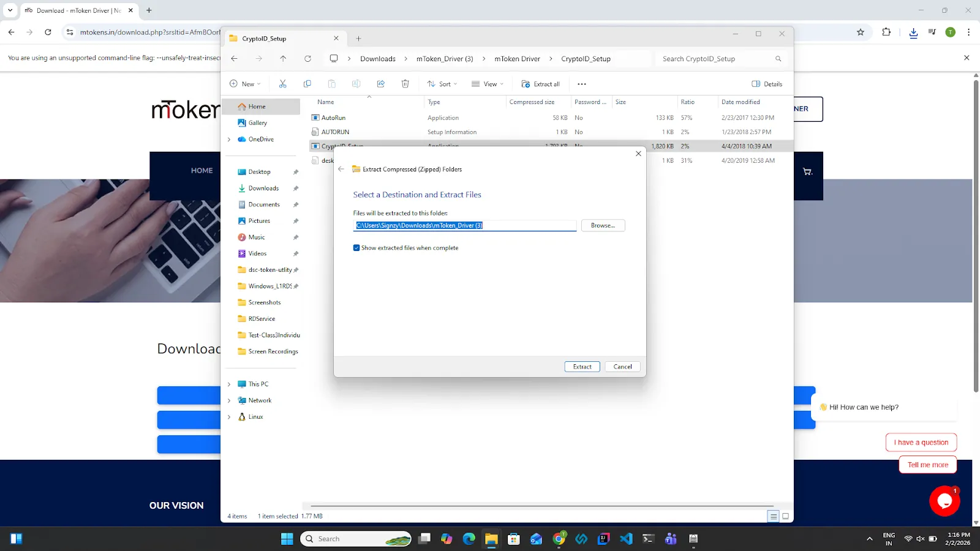Go up one folder with Up arrow
Viewport: 980px width, 551px height.
[x=283, y=59]
